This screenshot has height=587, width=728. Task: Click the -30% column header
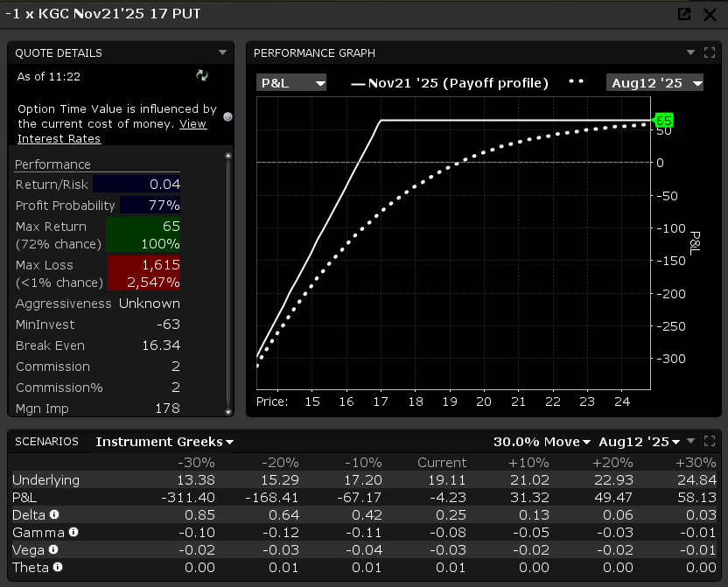tap(196, 463)
